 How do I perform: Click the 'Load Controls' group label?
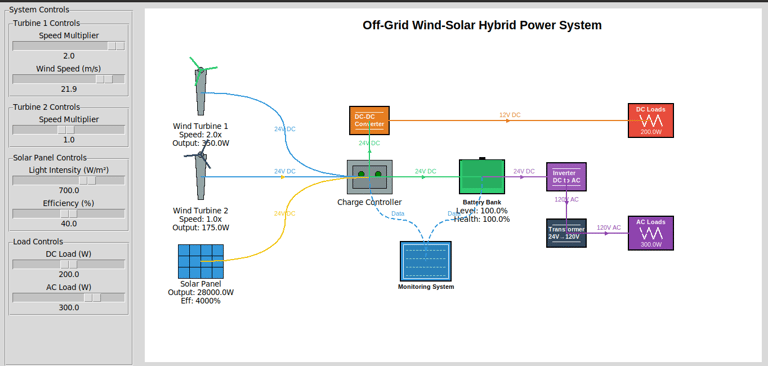pos(38,242)
